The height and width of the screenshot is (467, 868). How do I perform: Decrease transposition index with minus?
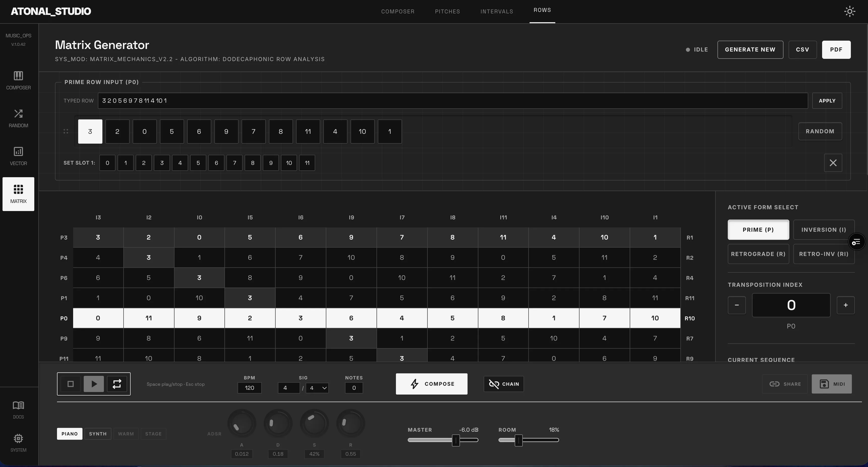point(737,305)
